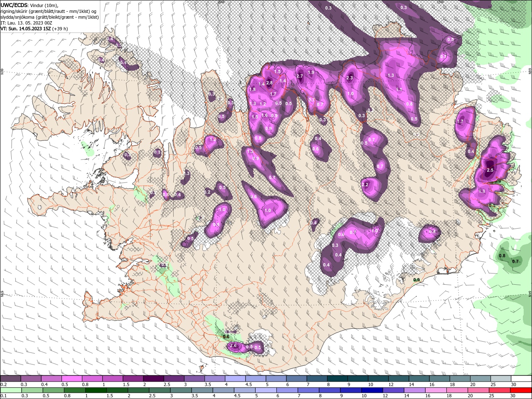Click the 2.3 snowfall value in the north
Screen dimensions: 532x399
[350, 78]
